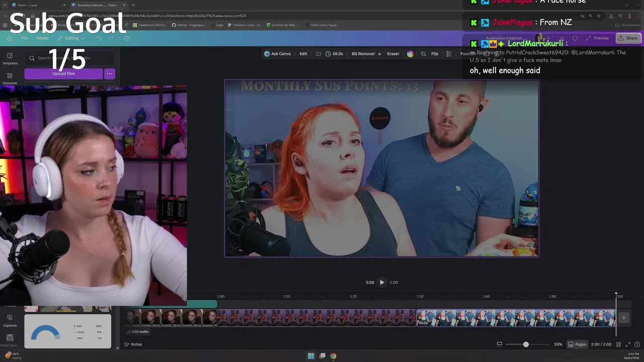Click the playhead marker at 2:00
This screenshot has width=644, height=362.
(x=616, y=295)
